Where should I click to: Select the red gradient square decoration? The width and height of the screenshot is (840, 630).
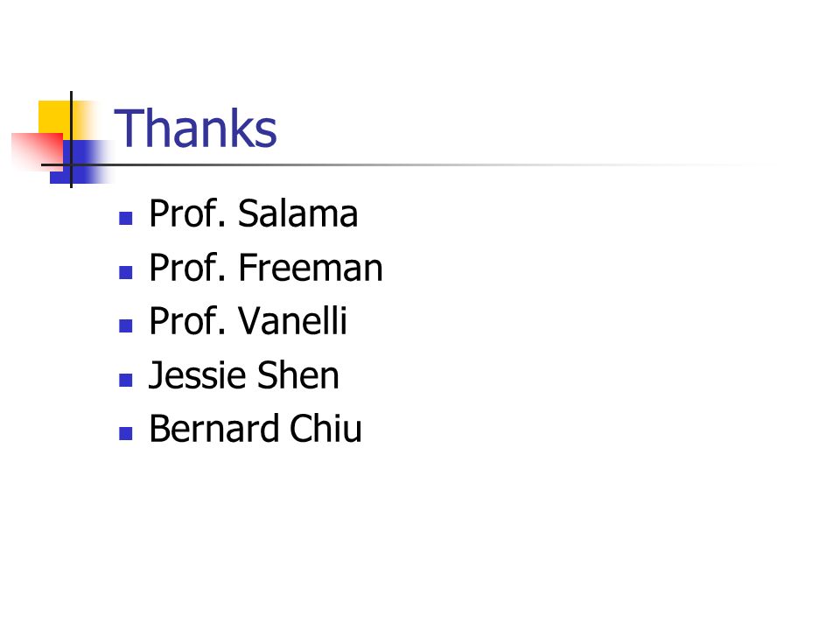tap(37, 152)
